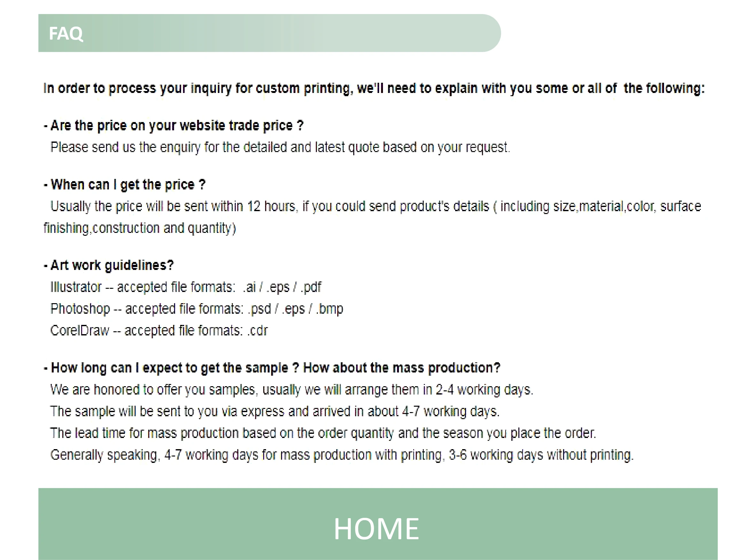
Task: Click the CorelDraw accepted file formats line
Action: [x=159, y=331]
